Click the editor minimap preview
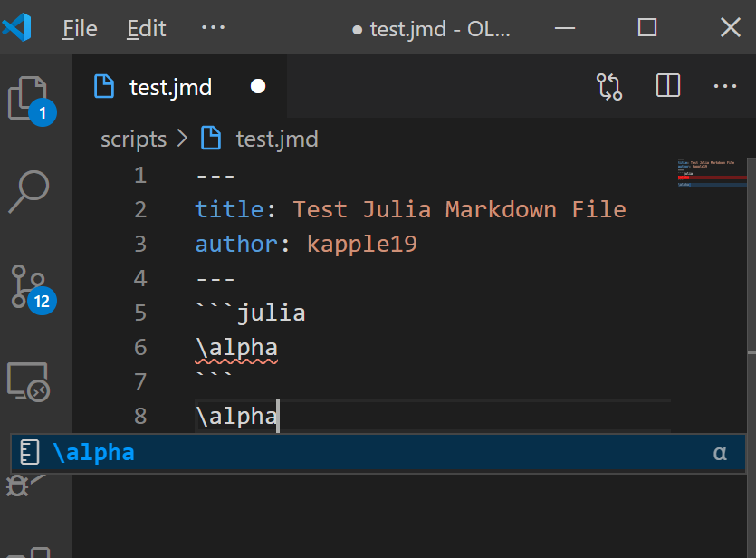Viewport: 756px width, 558px height. point(712,172)
